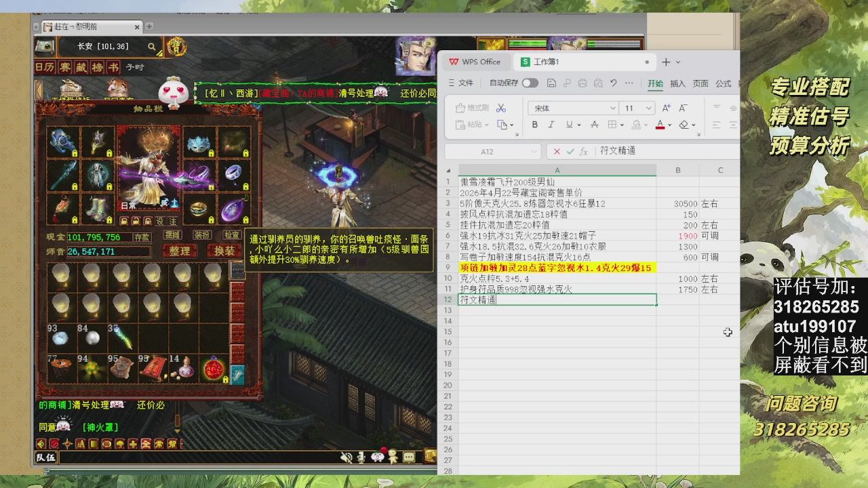
Task: Click the copy icon in the ribbon
Action: tap(502, 125)
